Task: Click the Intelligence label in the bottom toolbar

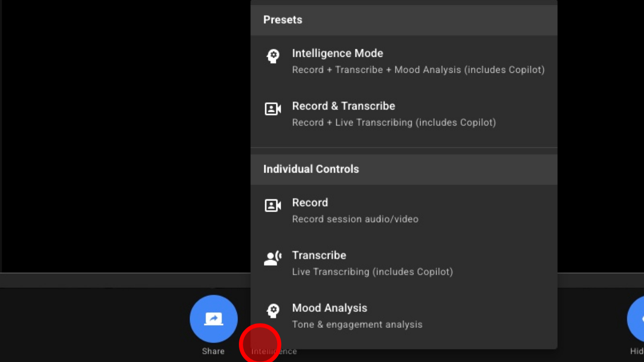Action: point(274,351)
